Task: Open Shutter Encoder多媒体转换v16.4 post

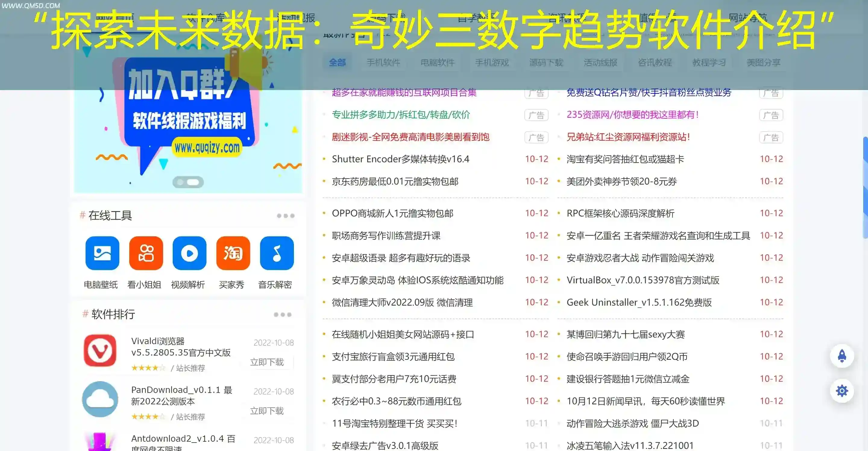Action: pyautogui.click(x=400, y=159)
